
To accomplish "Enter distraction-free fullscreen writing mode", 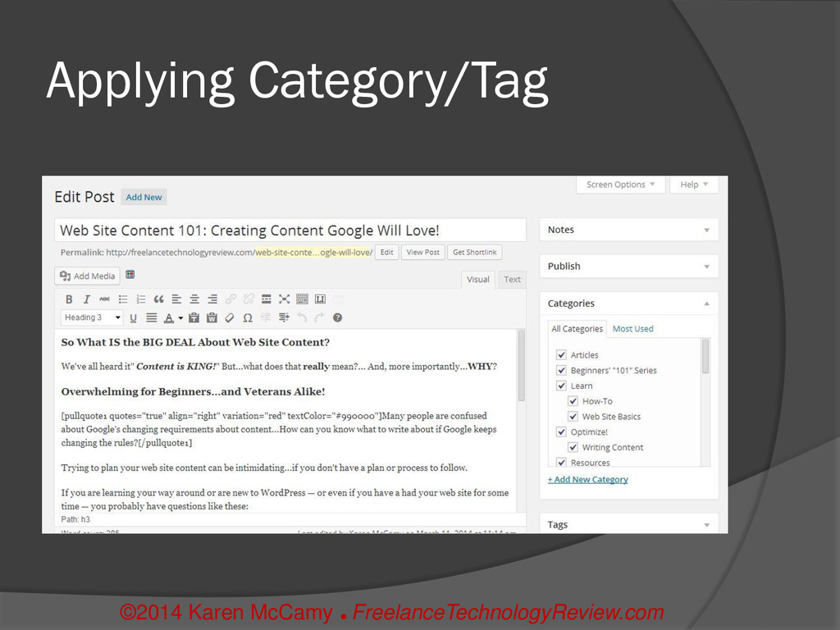I will click(x=284, y=299).
